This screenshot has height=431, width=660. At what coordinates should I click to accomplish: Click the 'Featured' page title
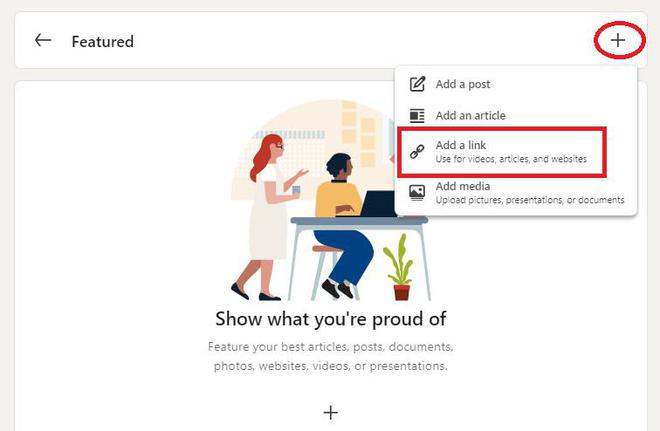click(x=103, y=41)
